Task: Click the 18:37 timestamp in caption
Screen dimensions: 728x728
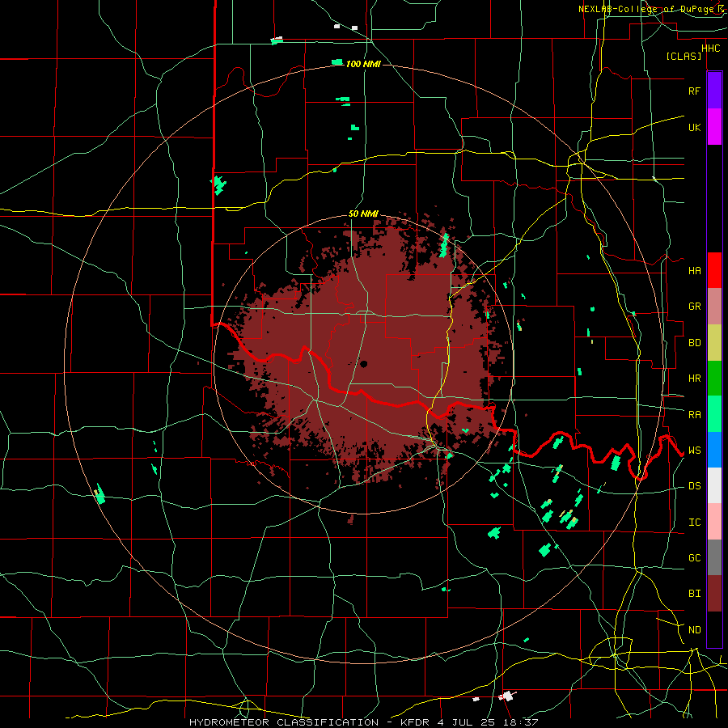Action: [x=523, y=722]
